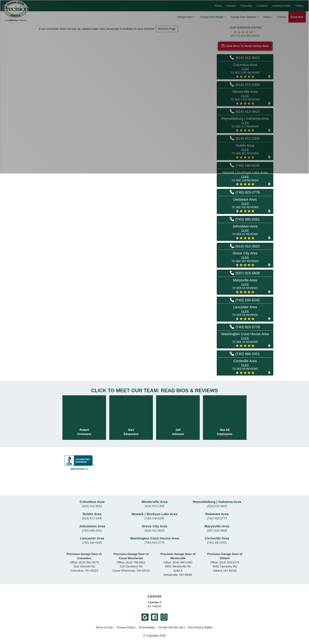The width and height of the screenshot is (309, 644).
Task: Click the phone icon on the Circleville Area card
Action: tap(232, 353)
